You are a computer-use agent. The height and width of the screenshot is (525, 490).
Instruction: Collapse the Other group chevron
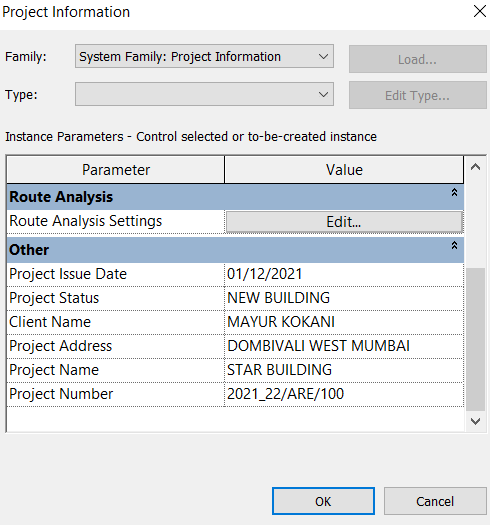tap(454, 245)
